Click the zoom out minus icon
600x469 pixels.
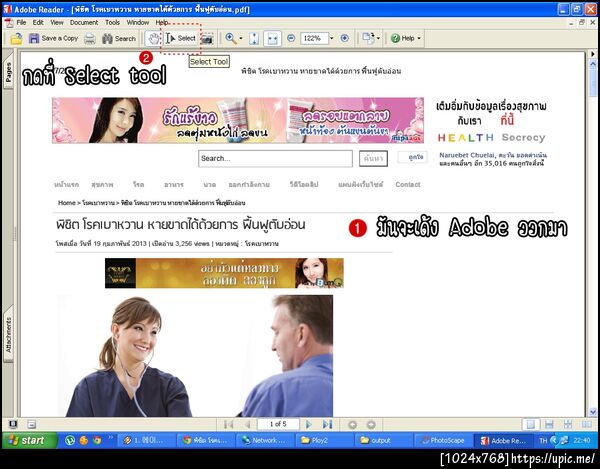pyautogui.click(x=291, y=38)
